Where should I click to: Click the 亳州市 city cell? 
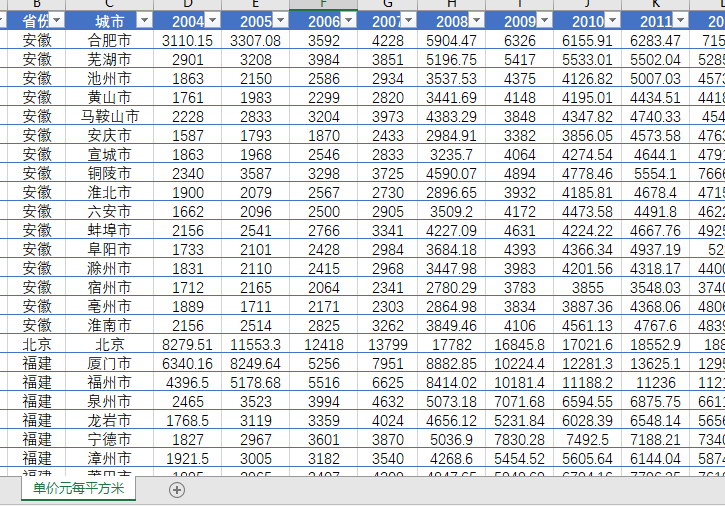(x=110, y=306)
